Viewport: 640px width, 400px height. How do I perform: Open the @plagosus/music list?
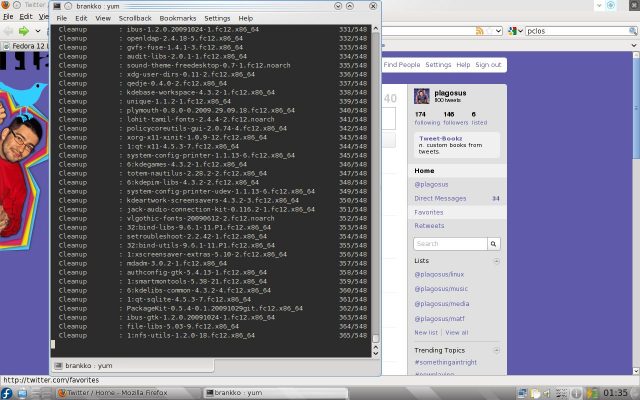pos(441,289)
